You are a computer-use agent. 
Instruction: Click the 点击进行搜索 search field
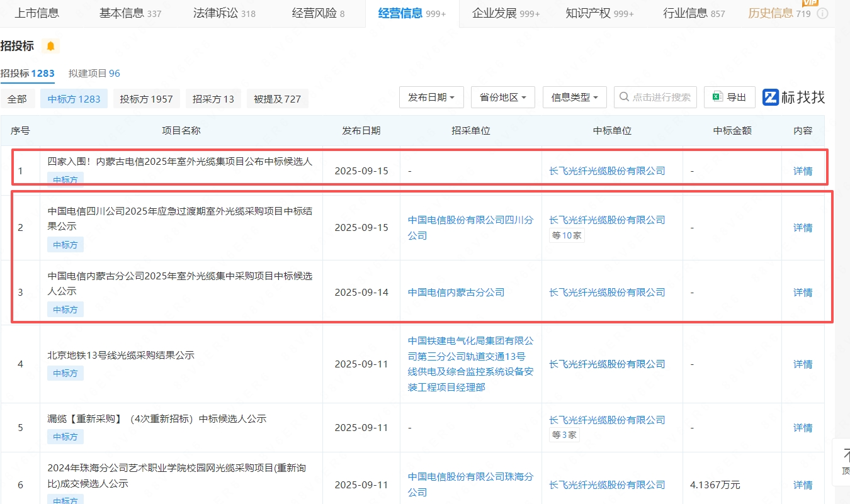[x=655, y=98]
